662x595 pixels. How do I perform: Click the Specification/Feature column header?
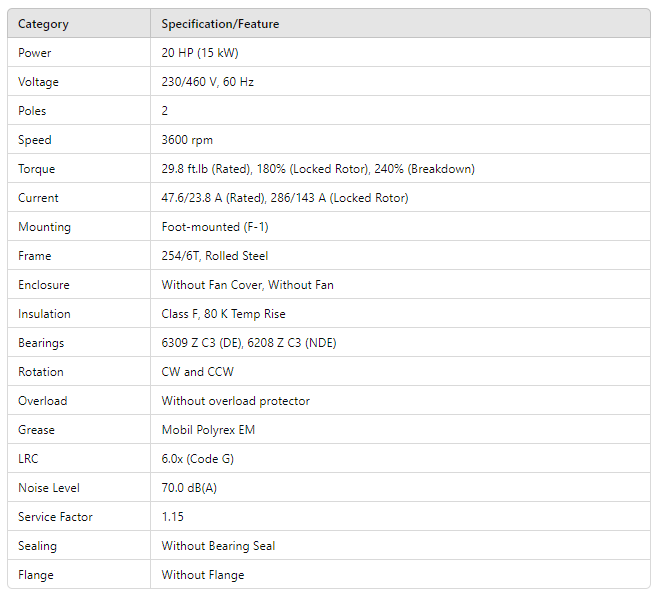tap(220, 24)
